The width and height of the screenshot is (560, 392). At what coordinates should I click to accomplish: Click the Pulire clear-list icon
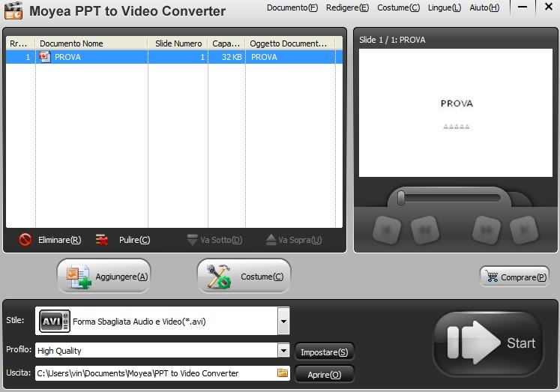[x=102, y=240]
